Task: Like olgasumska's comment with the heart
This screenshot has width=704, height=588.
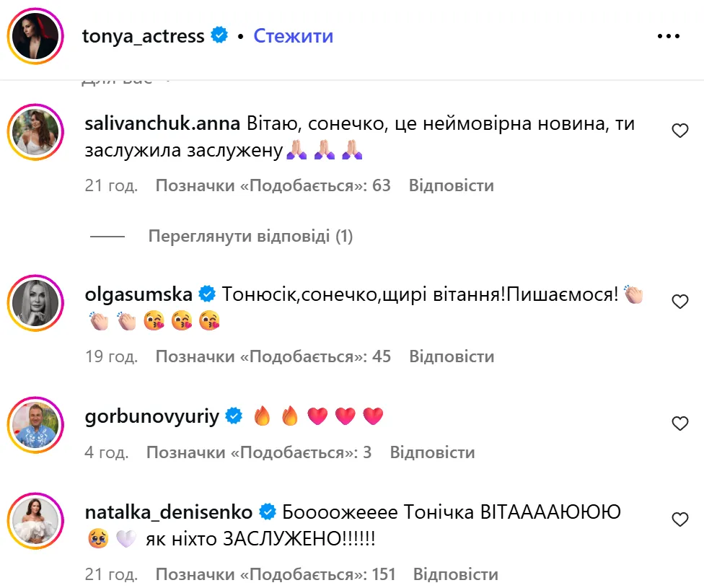Action: [x=679, y=302]
